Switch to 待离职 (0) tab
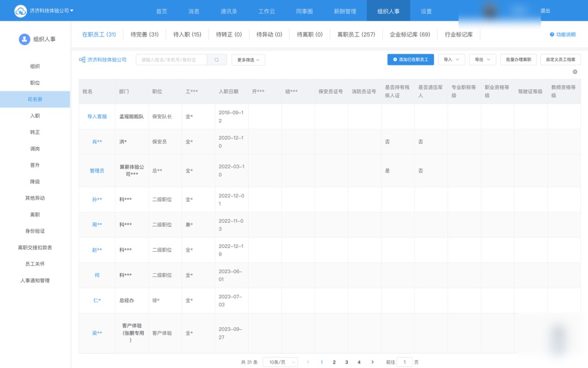Image resolution: width=588 pixels, height=368 pixels. tap(310, 34)
